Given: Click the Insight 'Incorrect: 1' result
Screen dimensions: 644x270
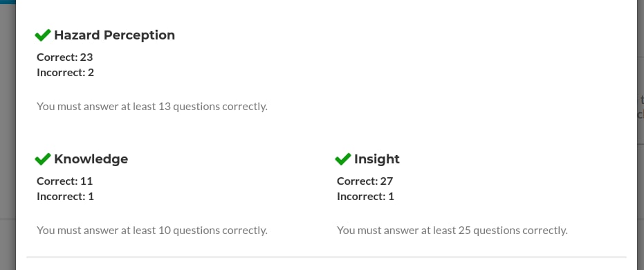Looking at the screenshot, I should coord(365,197).
